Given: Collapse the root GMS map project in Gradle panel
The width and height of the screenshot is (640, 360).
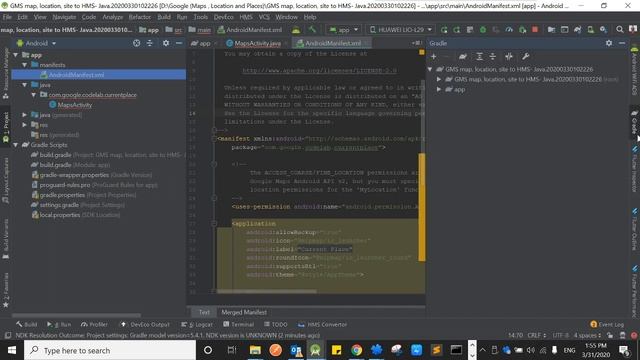Looking at the screenshot, I should click(430, 69).
